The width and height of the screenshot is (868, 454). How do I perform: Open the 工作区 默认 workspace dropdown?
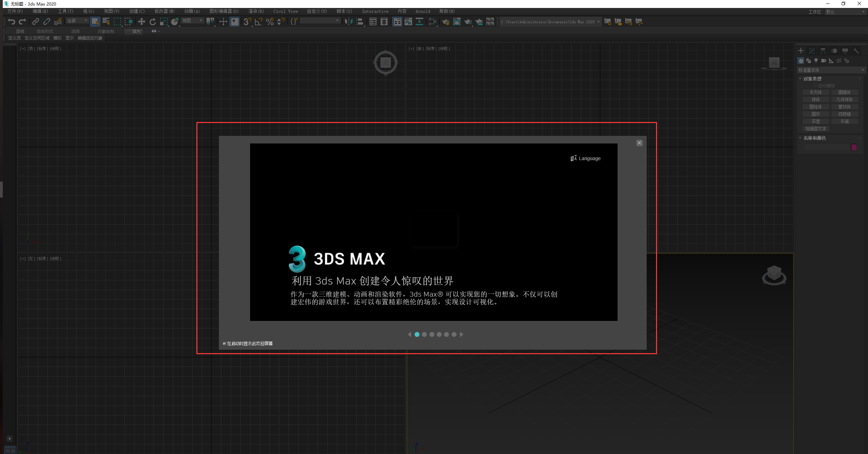click(845, 12)
